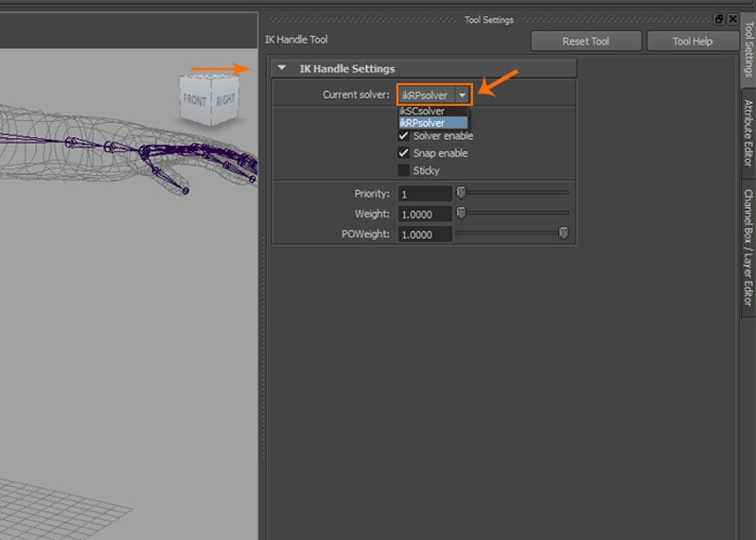Click the Priority slider handle

(x=461, y=193)
